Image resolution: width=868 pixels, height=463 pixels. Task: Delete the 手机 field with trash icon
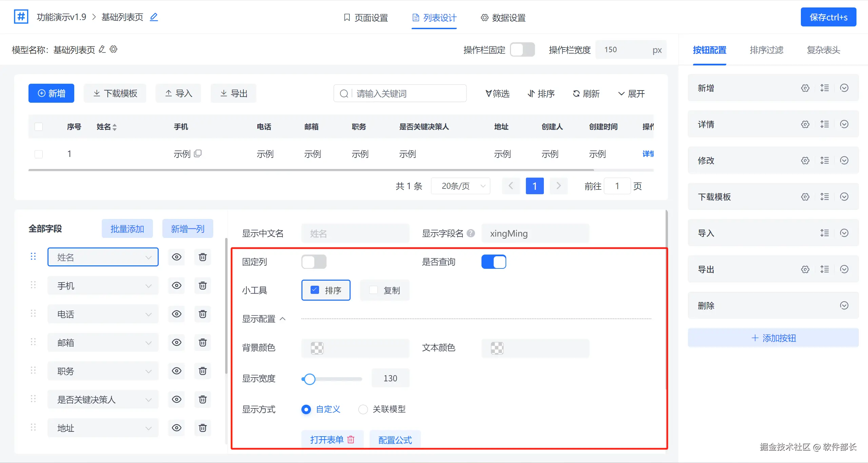coord(203,286)
